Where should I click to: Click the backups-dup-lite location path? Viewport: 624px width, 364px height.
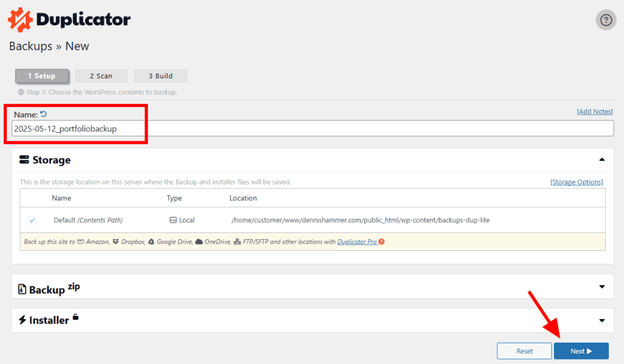(x=361, y=220)
